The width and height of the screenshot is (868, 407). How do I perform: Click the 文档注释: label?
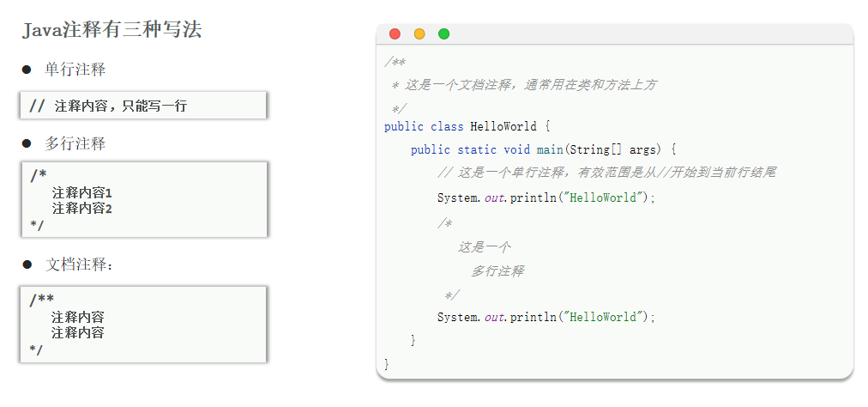81,264
